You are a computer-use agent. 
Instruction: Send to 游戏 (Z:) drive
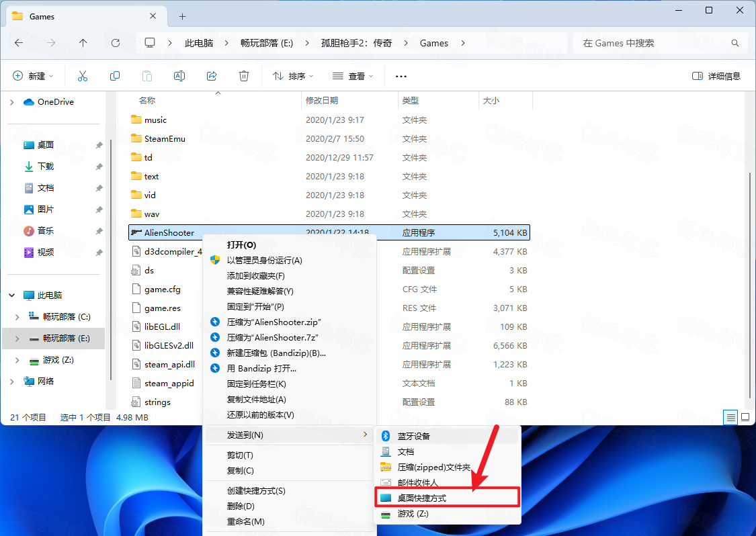point(447,514)
